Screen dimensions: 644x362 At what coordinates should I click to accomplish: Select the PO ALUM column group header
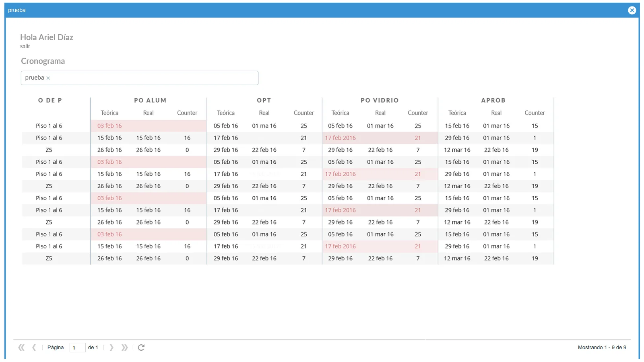150,101
